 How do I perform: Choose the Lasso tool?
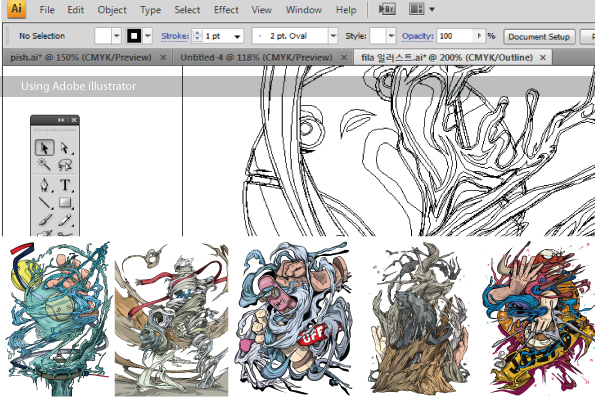[x=65, y=165]
